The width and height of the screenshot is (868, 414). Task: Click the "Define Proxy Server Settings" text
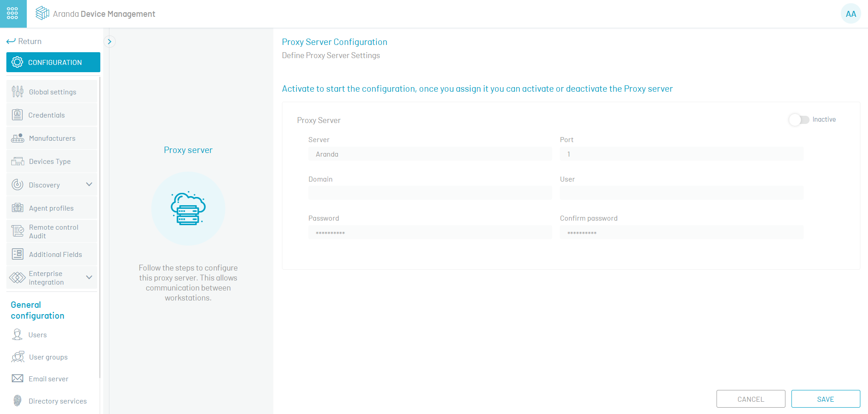[x=331, y=55]
